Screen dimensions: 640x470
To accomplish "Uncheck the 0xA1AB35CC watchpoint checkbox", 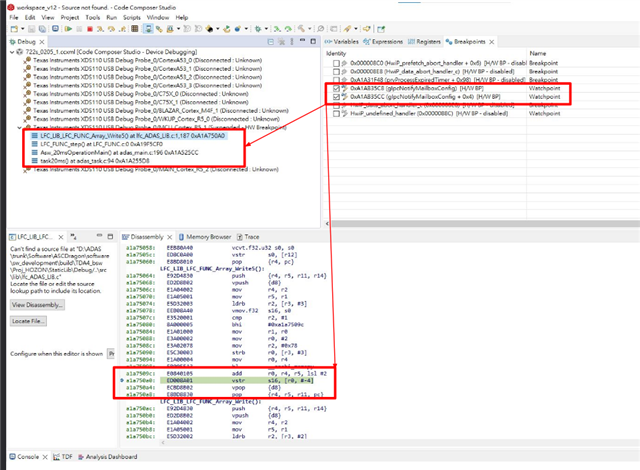I will pyautogui.click(x=336, y=97).
